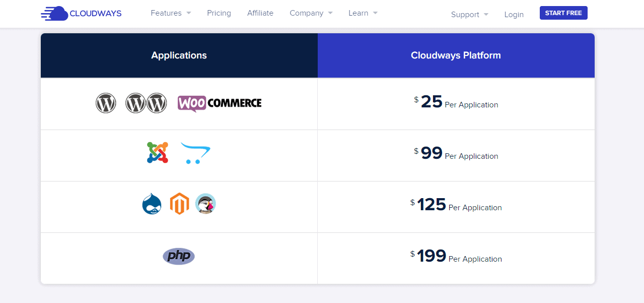Expand the Company dropdown menu
The image size is (644, 303).
(x=311, y=13)
